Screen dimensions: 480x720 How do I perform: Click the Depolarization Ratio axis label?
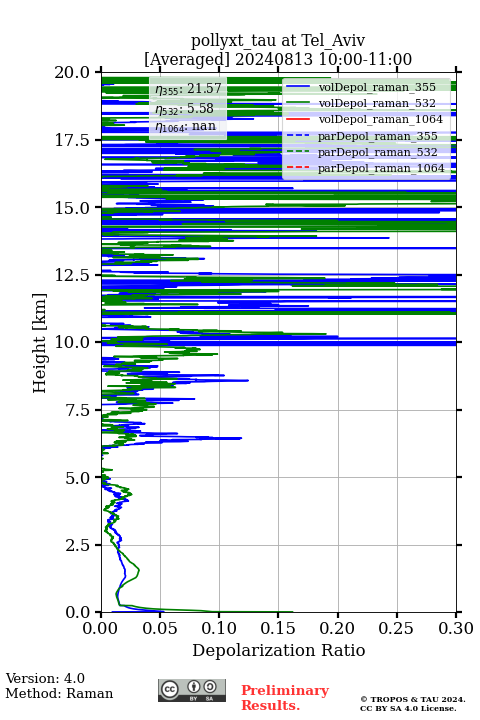pos(279,650)
